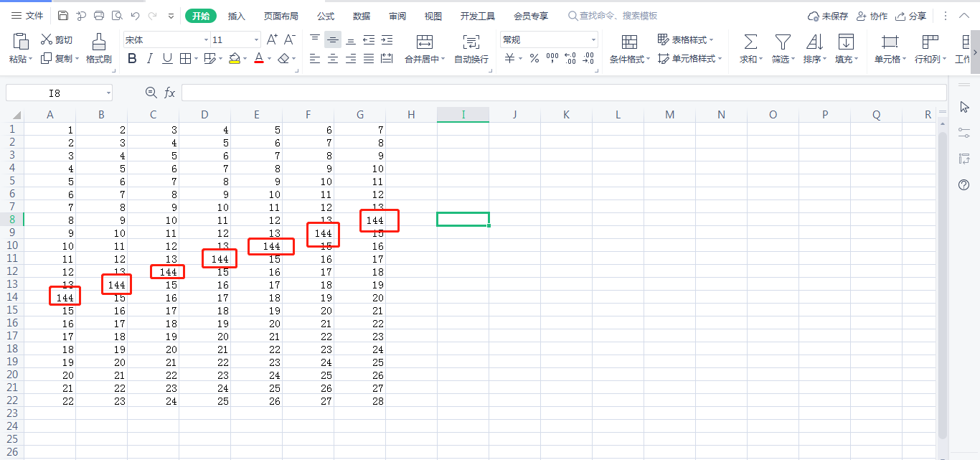Align text to top icon
Viewport: 980px width, 460px height.
point(315,39)
